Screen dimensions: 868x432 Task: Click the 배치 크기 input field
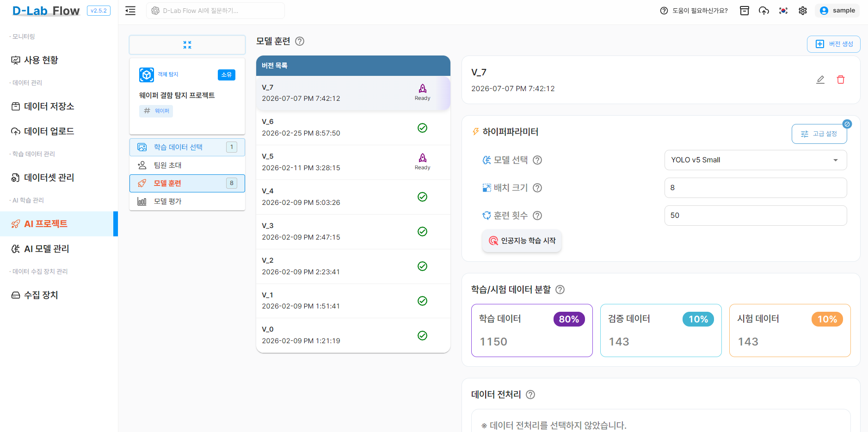click(756, 188)
